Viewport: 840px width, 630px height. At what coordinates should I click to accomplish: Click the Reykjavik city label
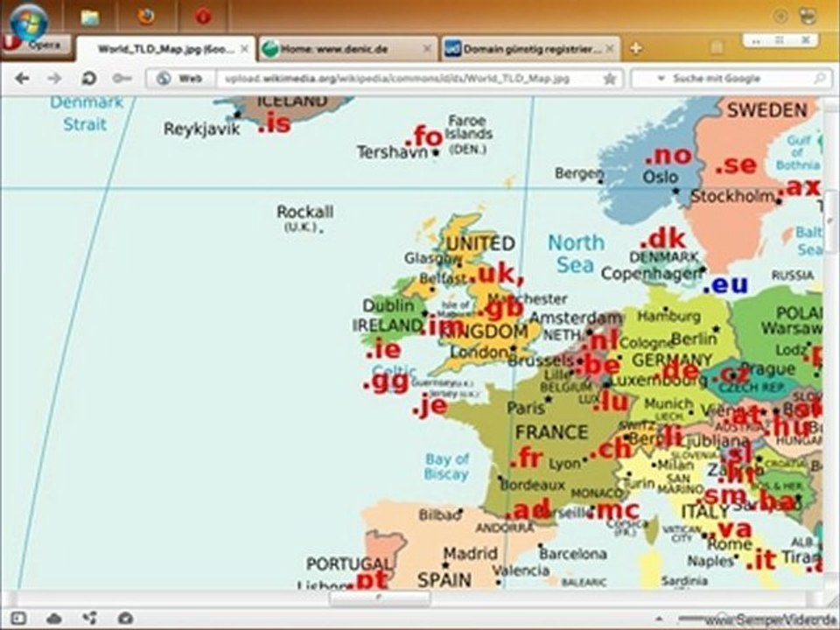201,129
